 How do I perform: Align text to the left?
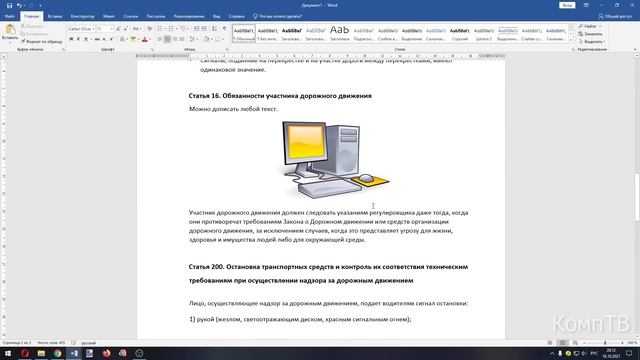pyautogui.click(x=160, y=39)
